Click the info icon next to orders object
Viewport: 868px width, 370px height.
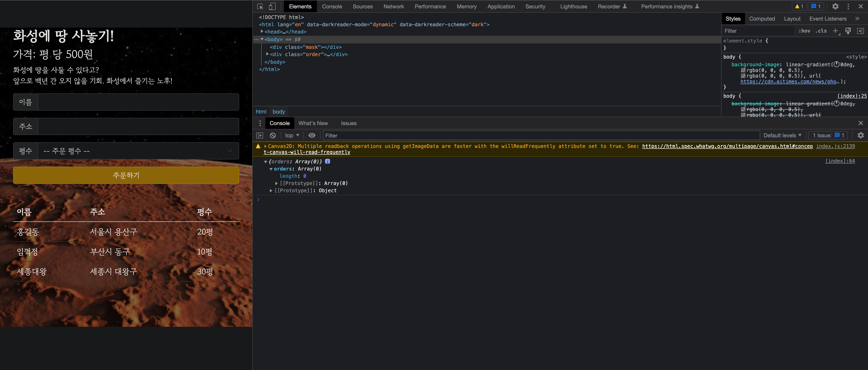(328, 161)
